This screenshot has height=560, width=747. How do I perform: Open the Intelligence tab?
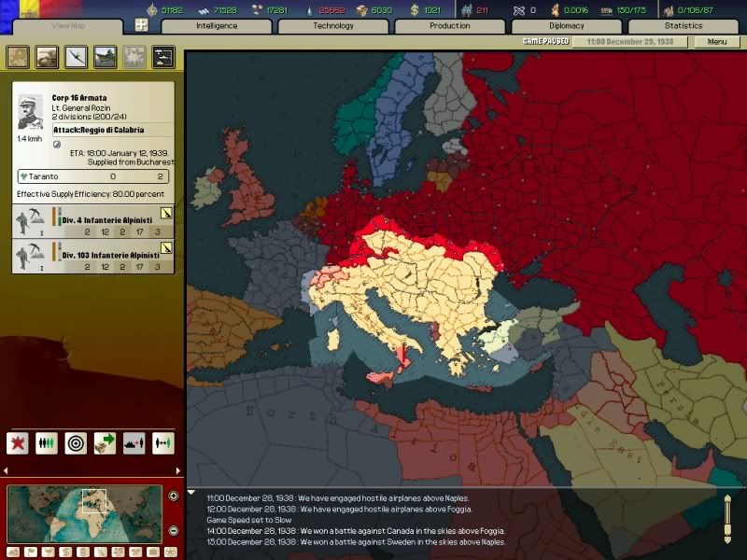217,26
